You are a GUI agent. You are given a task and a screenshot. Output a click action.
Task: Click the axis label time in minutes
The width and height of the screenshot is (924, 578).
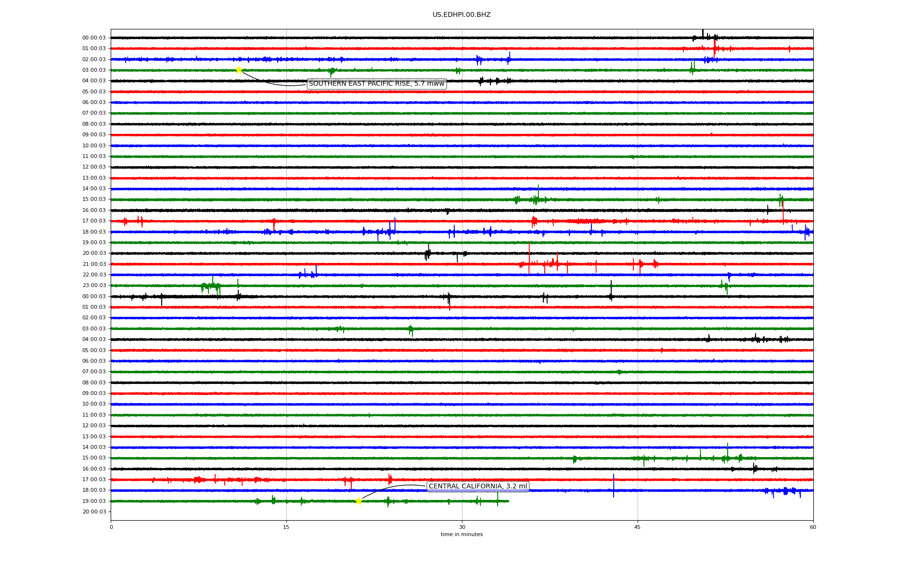point(462,535)
